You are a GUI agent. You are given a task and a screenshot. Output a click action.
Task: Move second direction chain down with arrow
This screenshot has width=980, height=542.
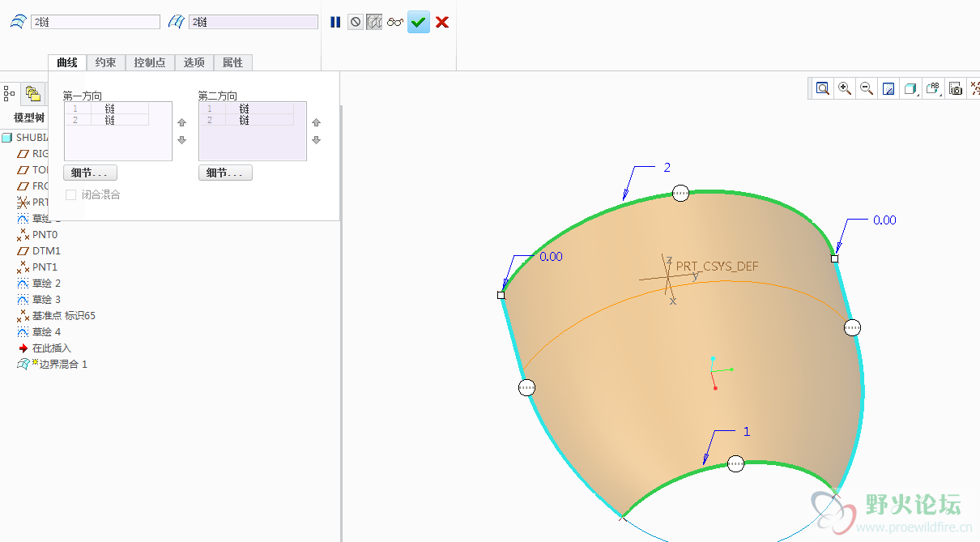(x=317, y=140)
